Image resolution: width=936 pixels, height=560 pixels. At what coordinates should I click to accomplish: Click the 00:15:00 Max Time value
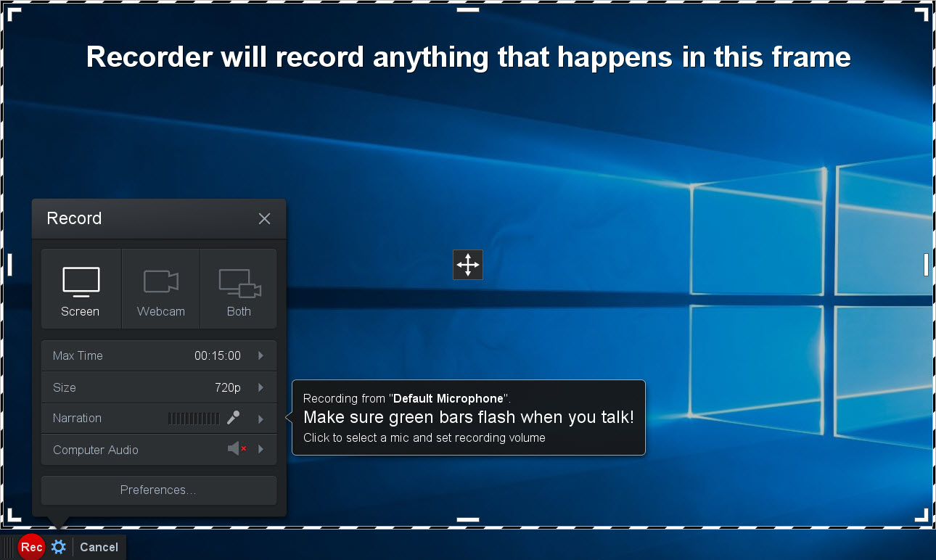[218, 355]
